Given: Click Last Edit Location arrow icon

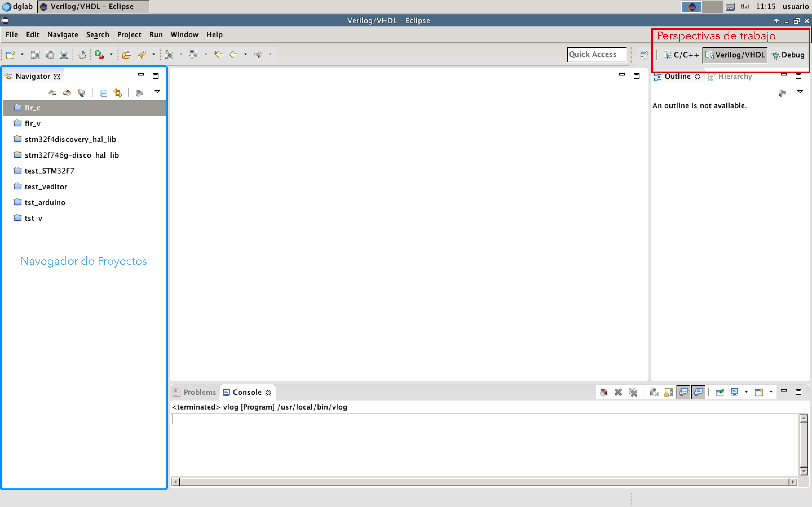Looking at the screenshot, I should 219,55.
